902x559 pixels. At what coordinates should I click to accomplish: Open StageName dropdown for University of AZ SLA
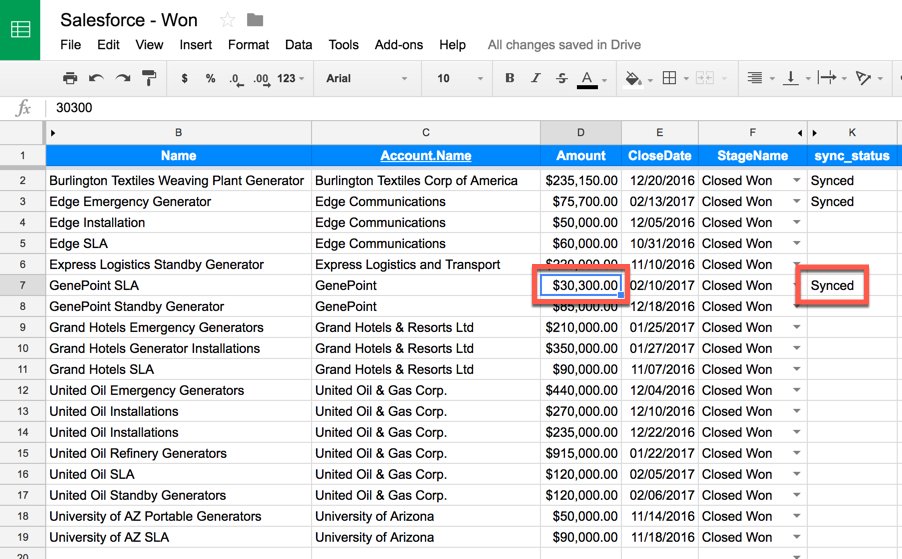[x=797, y=537]
